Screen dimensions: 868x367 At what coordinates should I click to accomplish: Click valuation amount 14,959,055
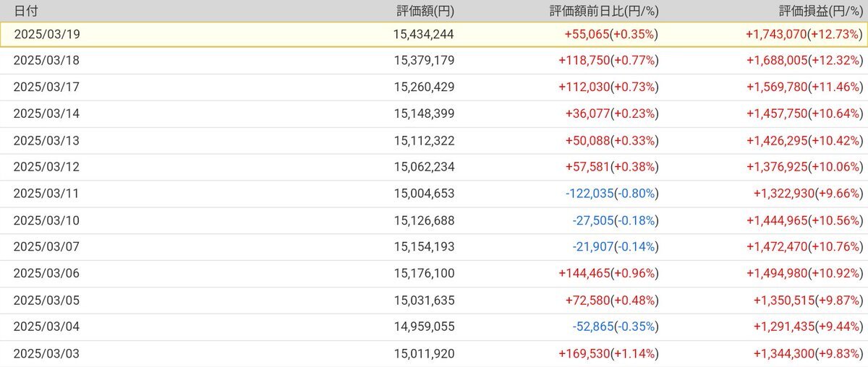[424, 327]
